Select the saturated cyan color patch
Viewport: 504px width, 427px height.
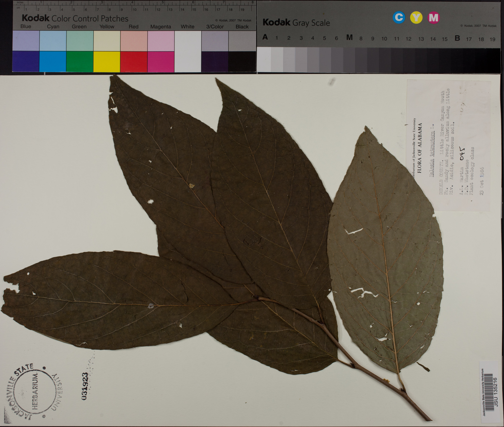(53, 61)
